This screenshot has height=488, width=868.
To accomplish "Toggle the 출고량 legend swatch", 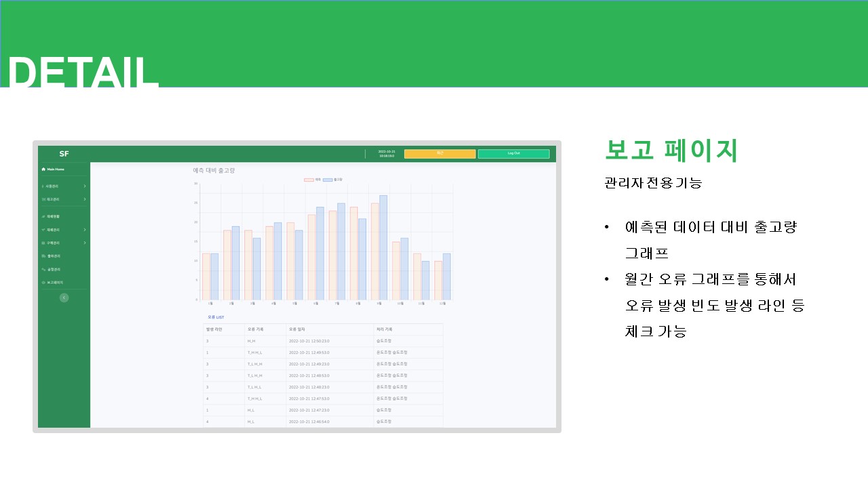I will tap(328, 180).
